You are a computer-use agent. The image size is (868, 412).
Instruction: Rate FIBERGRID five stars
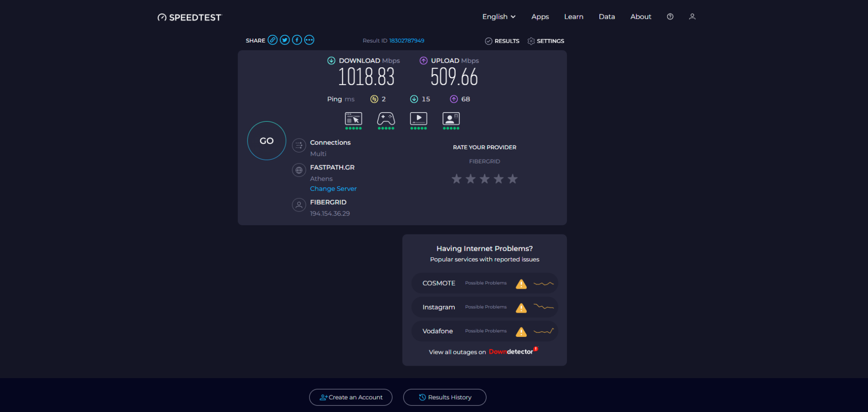pos(512,179)
